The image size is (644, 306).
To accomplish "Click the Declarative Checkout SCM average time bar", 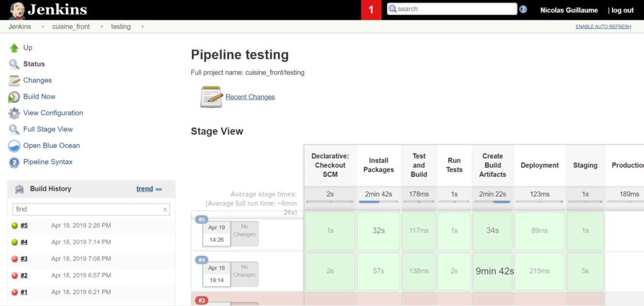I will pos(330,202).
